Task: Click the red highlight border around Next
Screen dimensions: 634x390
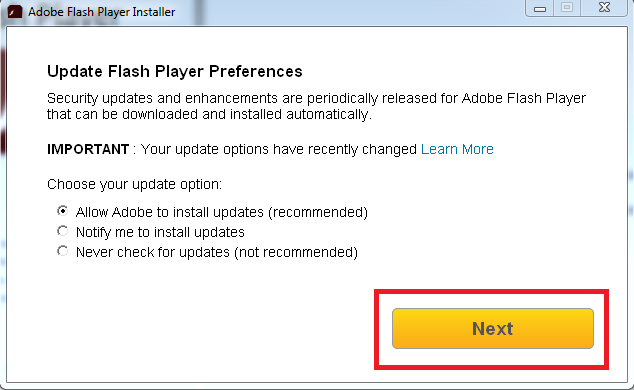Action: pyautogui.click(x=491, y=291)
